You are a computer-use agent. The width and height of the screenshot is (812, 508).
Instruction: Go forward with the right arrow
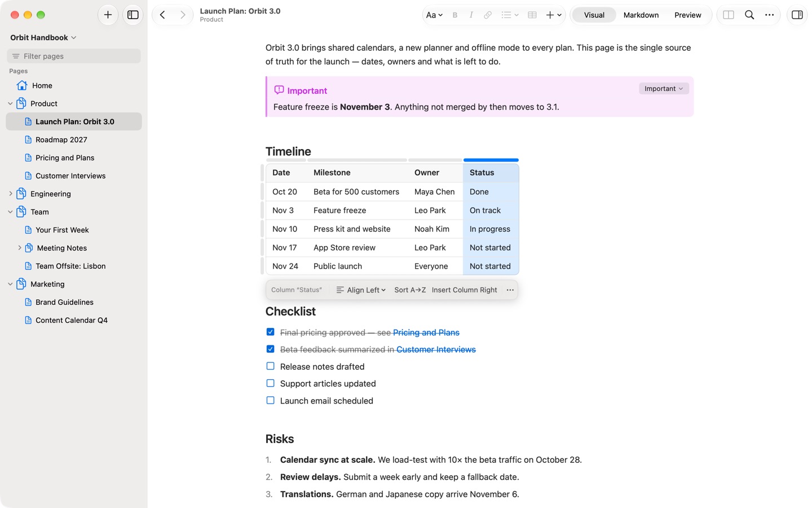(x=183, y=15)
